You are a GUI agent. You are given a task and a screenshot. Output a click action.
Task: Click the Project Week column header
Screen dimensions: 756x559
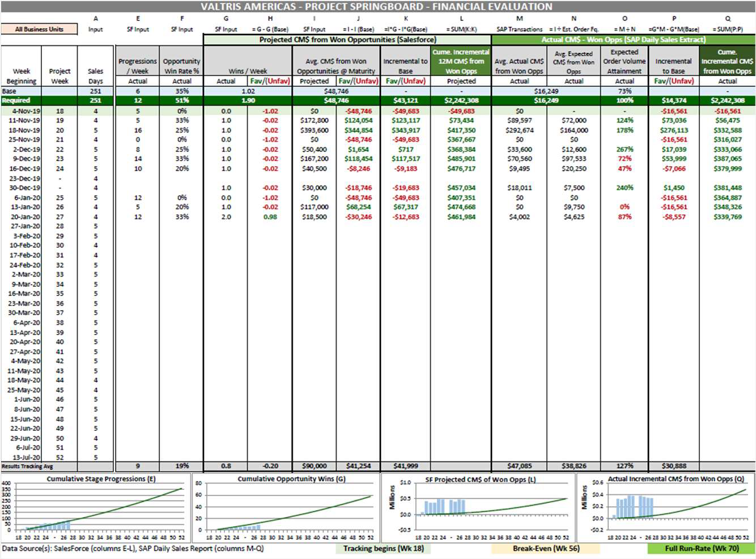(60, 76)
